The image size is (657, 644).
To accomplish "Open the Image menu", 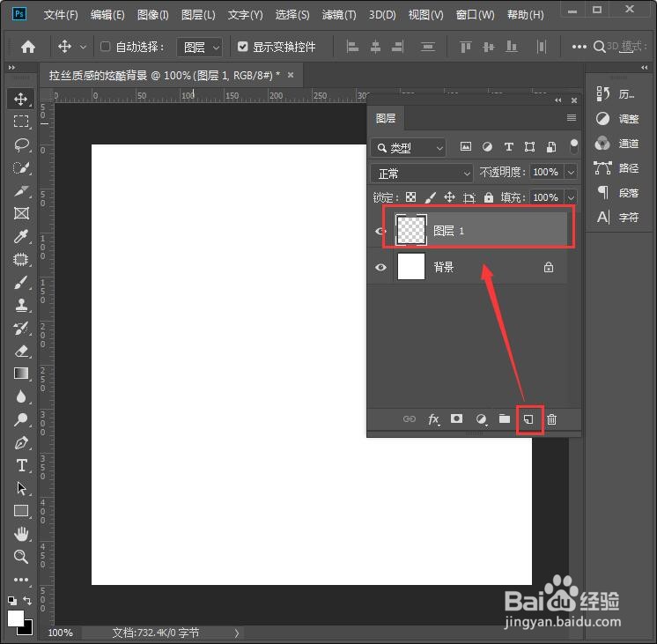I will (153, 15).
